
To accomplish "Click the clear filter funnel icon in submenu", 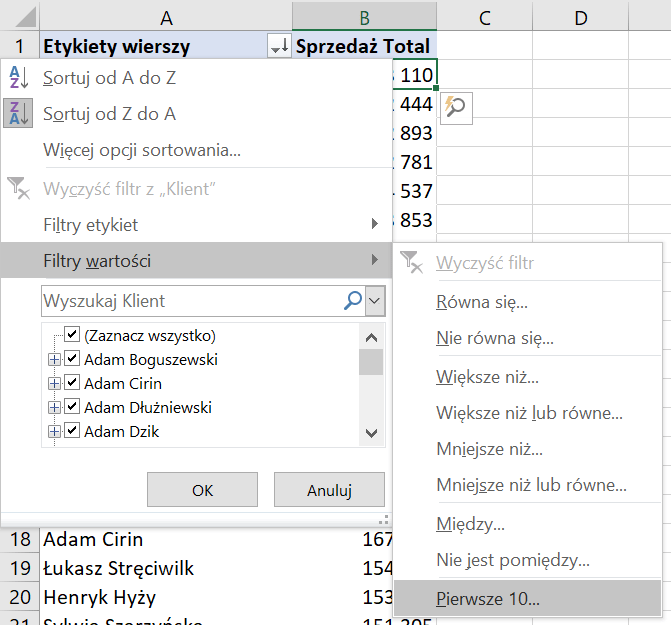I will click(411, 263).
